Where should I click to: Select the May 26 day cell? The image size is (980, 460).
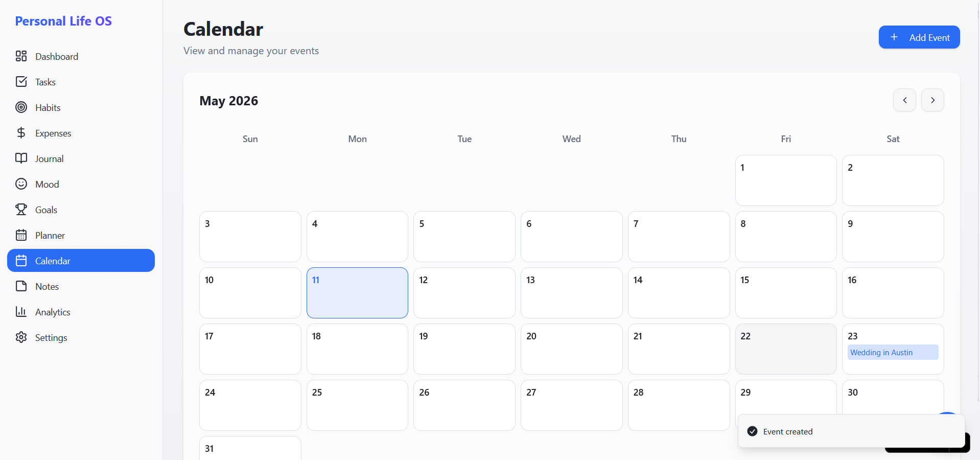point(464,405)
